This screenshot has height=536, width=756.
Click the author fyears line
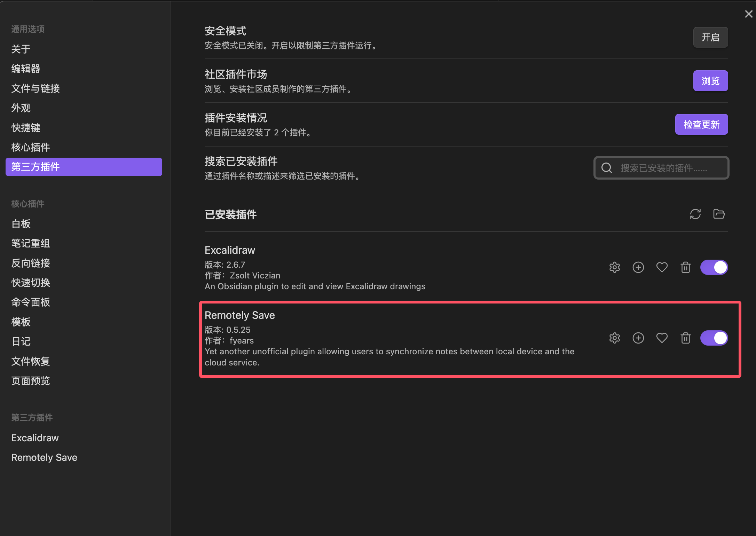click(x=229, y=340)
